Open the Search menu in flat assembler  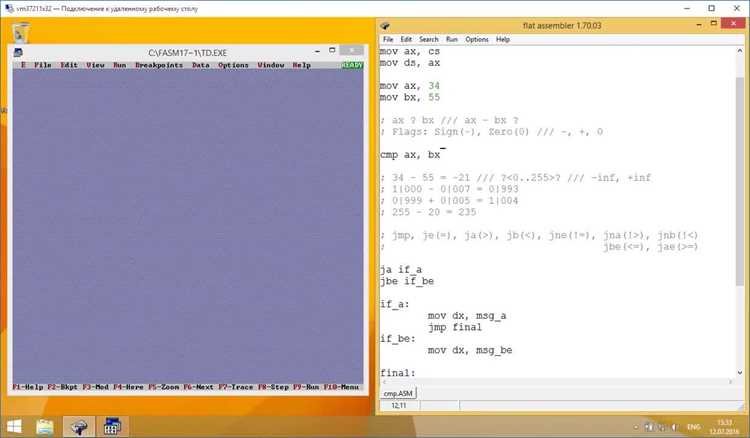click(x=429, y=39)
